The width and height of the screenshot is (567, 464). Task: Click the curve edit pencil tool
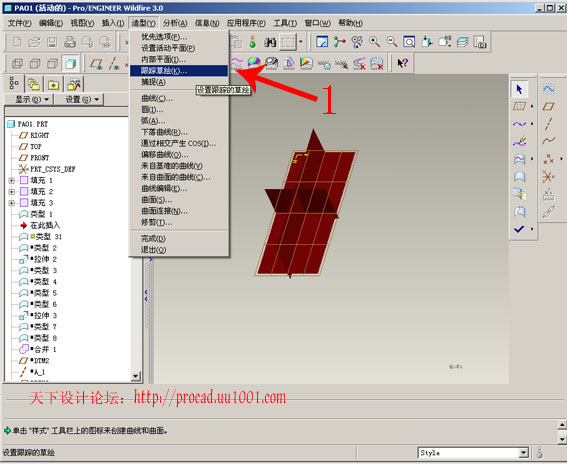click(x=519, y=141)
